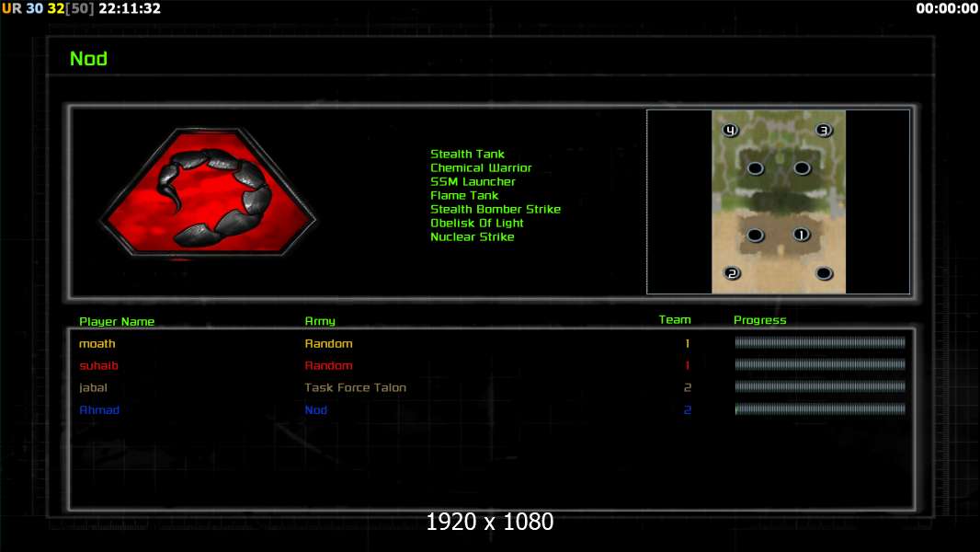Screen dimensions: 980x552
Task: Click the 22:11:32 clock overlay
Action: pyautogui.click(x=130, y=8)
